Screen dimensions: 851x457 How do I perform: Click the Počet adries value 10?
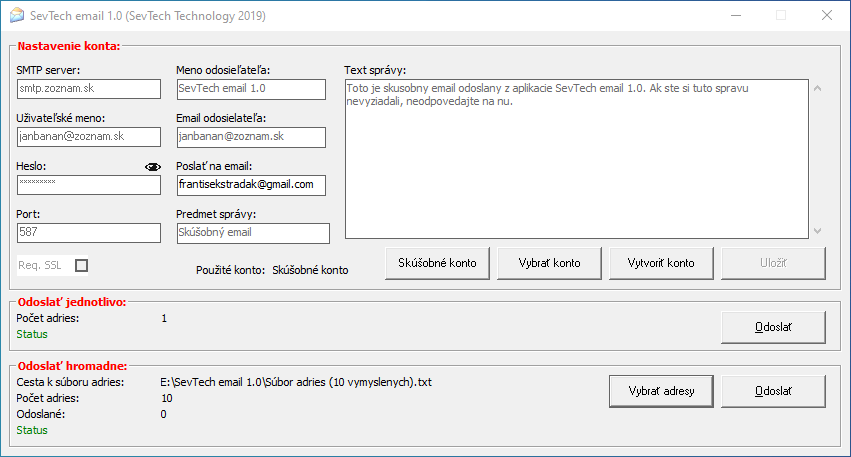click(x=167, y=398)
